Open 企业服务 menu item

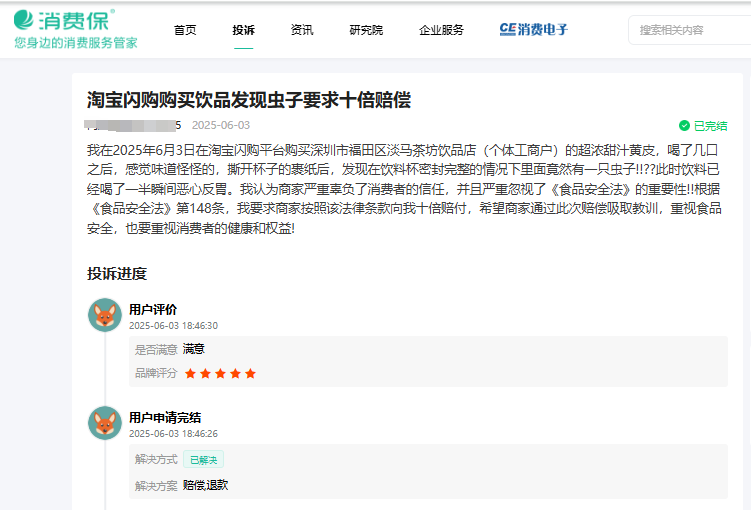point(441,30)
